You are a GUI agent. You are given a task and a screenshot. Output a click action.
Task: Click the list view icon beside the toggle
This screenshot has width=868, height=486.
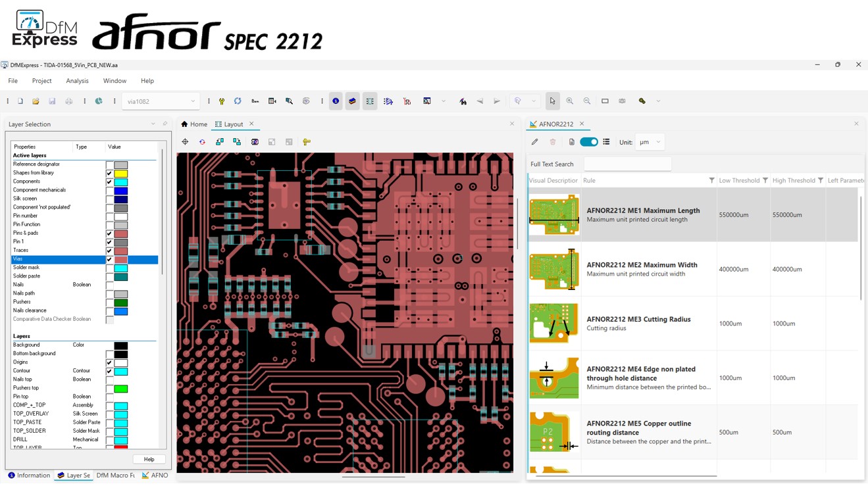(x=606, y=142)
